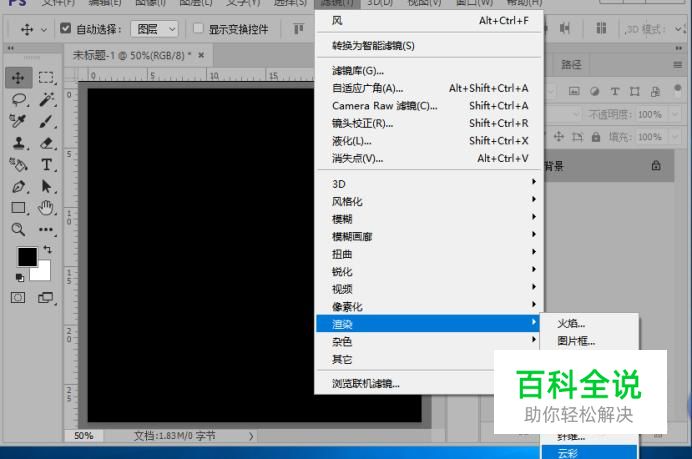692x459 pixels.
Task: Select the Eyedropper tool
Action: point(18,120)
